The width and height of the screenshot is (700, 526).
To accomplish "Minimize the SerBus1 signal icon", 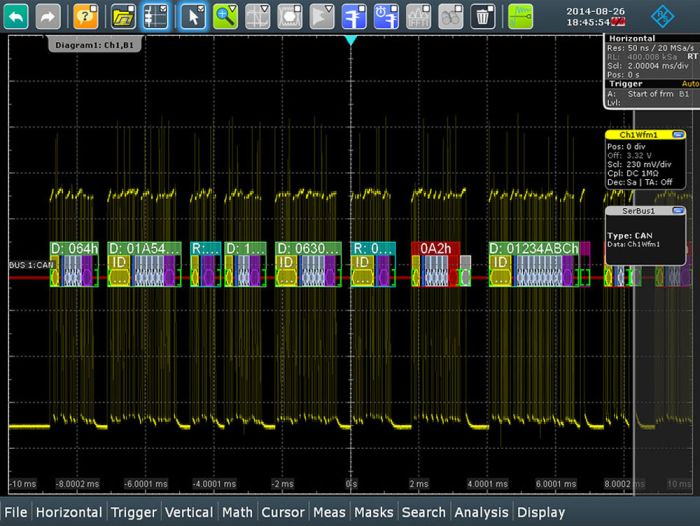I will tap(679, 210).
